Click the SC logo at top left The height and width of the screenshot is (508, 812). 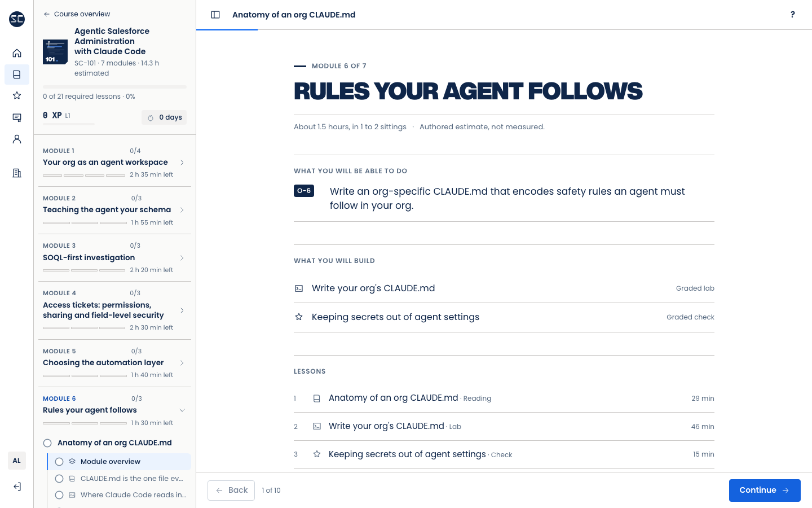(17, 19)
